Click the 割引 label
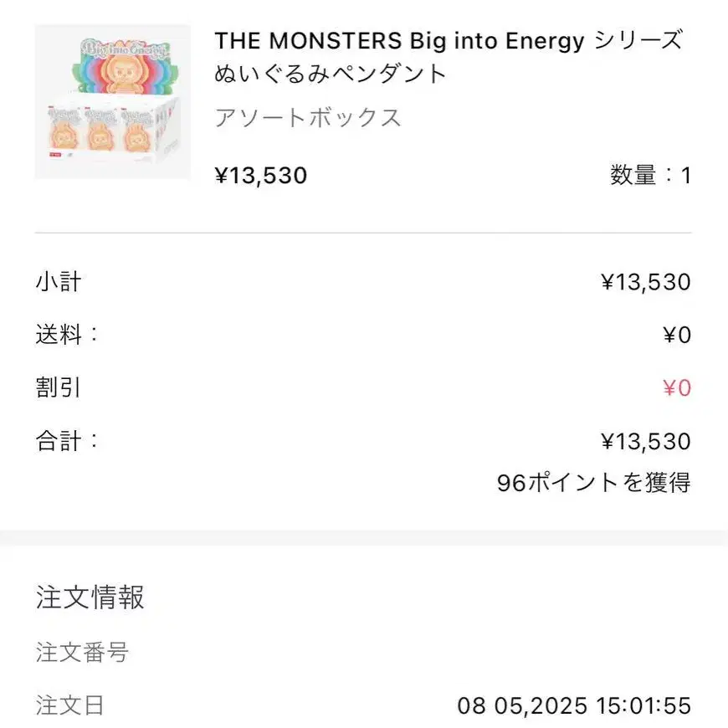 (x=59, y=388)
